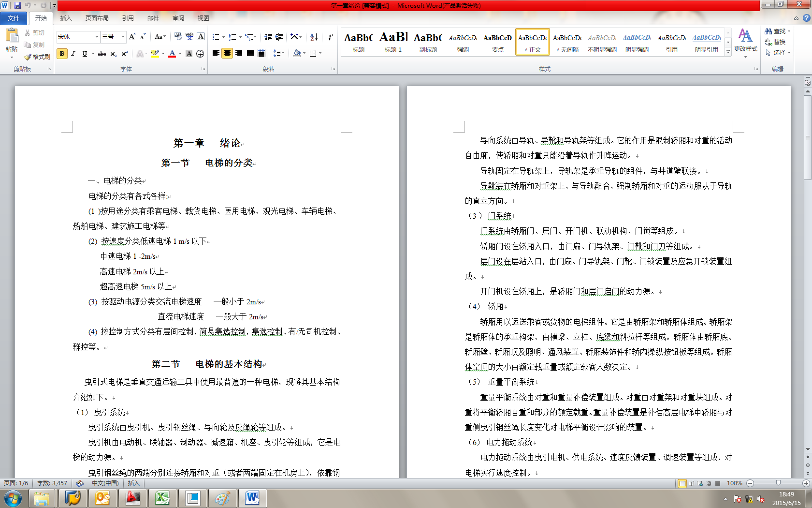Toggle Center alignment off

(227, 53)
